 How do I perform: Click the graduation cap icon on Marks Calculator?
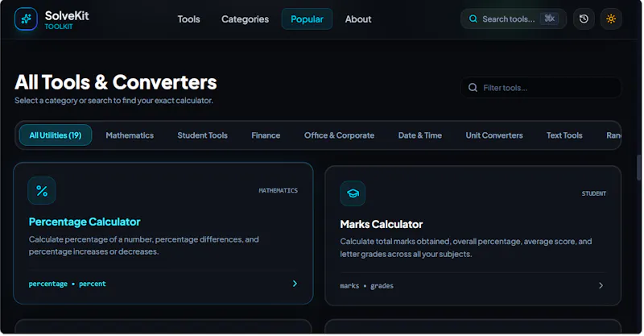pyautogui.click(x=353, y=193)
